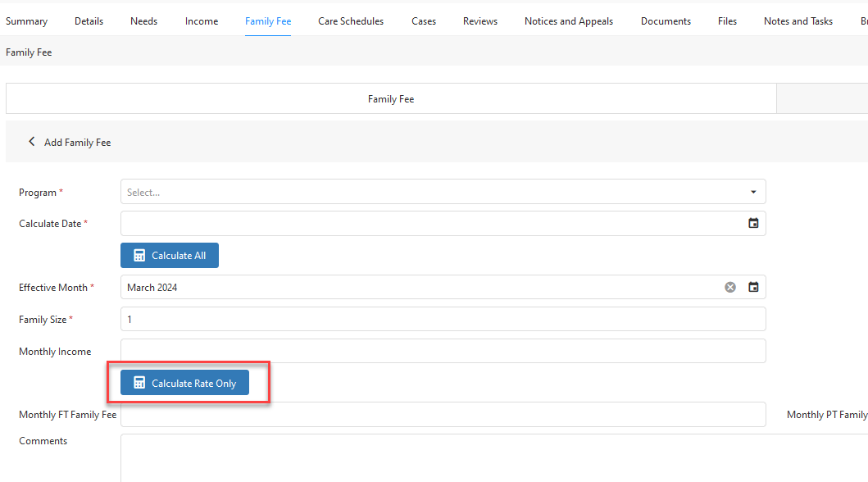Open the Summary tab

26,21
